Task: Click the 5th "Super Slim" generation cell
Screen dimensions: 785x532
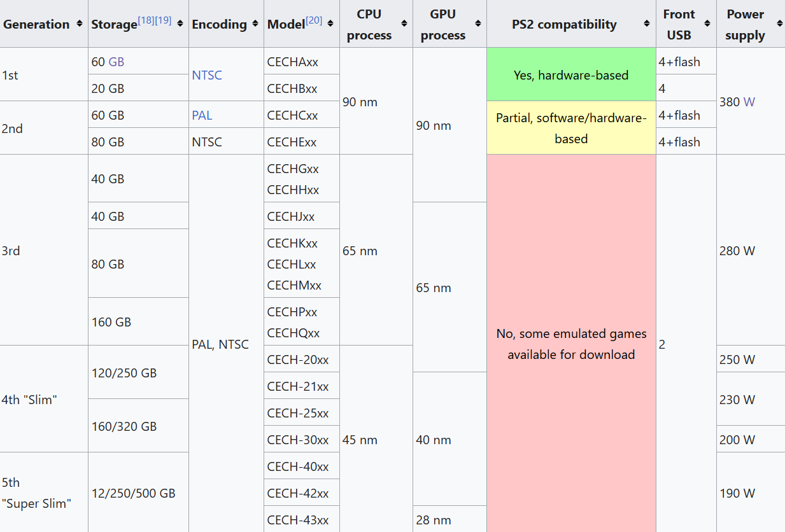Action: [x=44, y=493]
